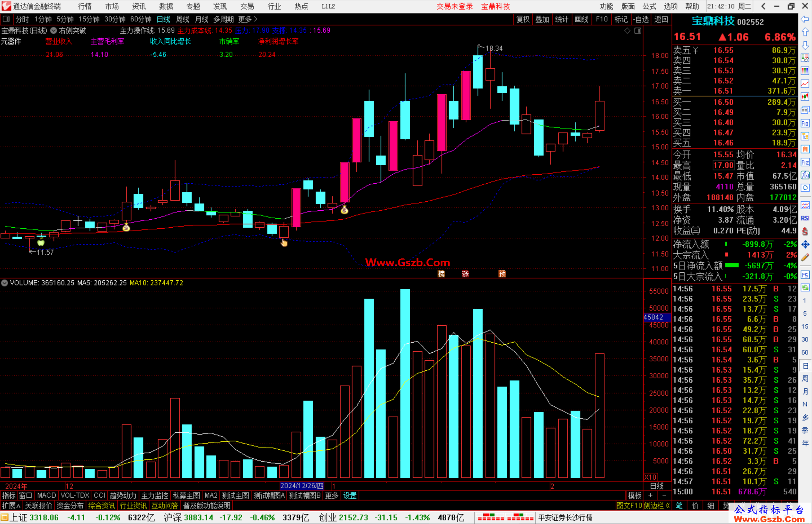812x524 pixels.
Task: Open 图文F10 link at bottom
Action: click(629, 506)
